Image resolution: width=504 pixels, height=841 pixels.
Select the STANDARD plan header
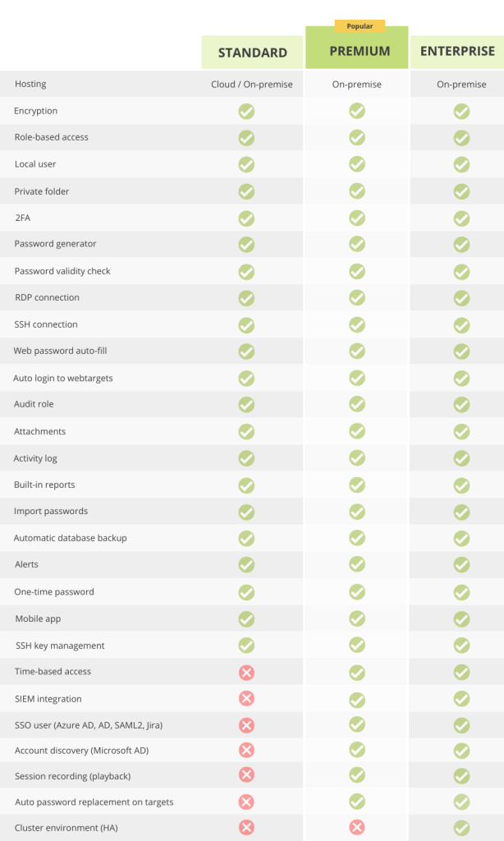[253, 53]
